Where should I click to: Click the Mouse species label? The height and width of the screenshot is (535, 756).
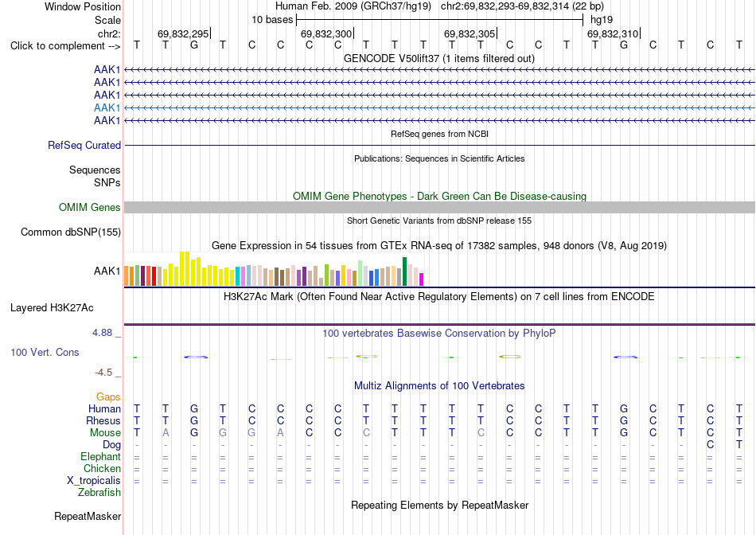(105, 433)
